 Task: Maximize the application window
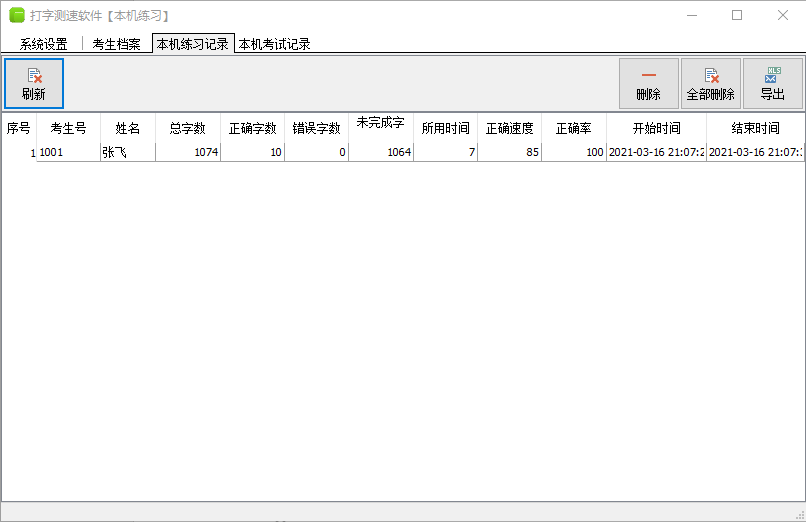click(737, 15)
